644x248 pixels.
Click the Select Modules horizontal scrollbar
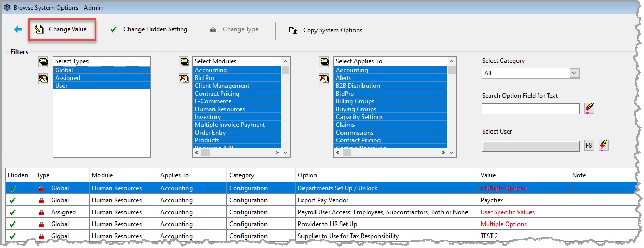click(x=237, y=153)
